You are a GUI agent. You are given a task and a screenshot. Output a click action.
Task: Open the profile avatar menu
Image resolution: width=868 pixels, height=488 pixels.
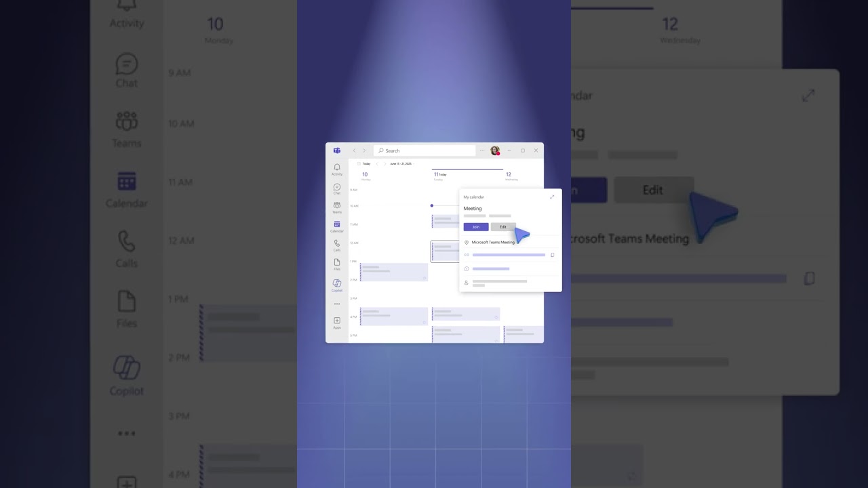coord(495,150)
